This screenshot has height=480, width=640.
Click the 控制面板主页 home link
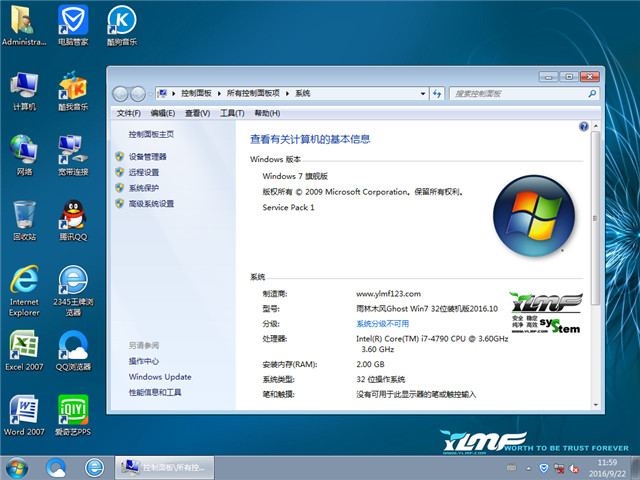coord(150,134)
